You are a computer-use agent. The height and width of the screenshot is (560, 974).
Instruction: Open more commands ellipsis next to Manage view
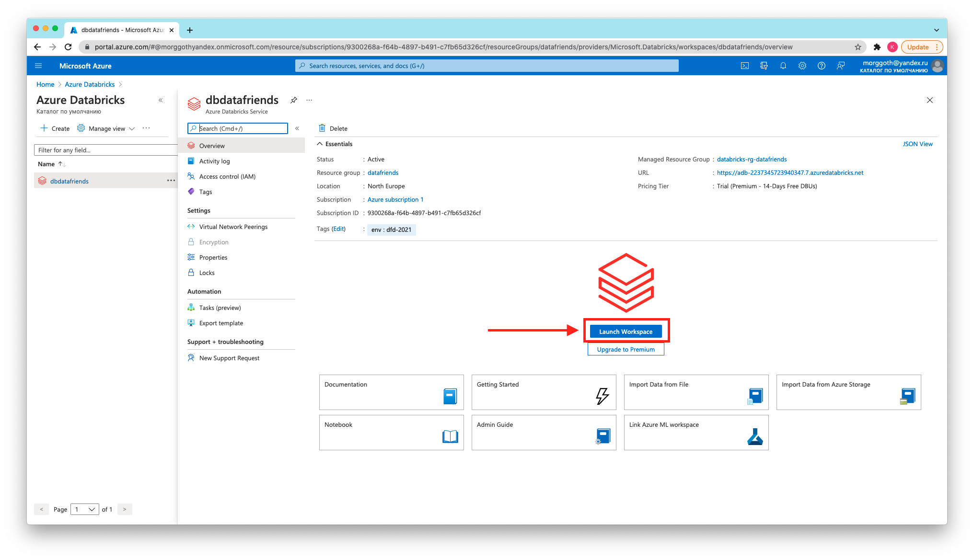point(146,128)
